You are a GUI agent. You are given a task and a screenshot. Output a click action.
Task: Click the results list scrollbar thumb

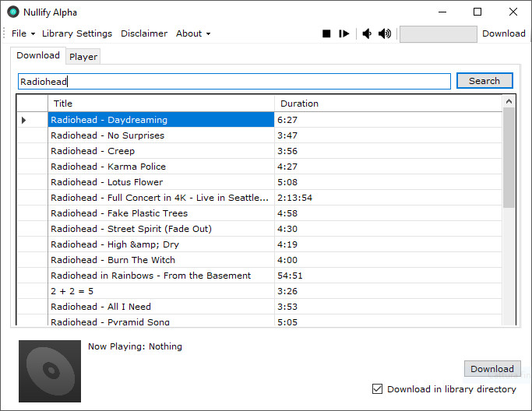click(x=509, y=158)
